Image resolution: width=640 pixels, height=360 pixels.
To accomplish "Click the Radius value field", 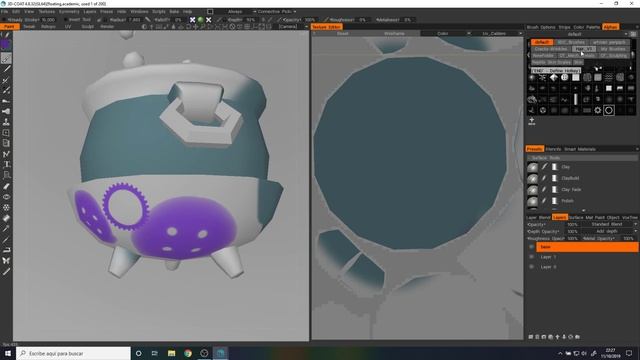I will (x=134, y=20).
